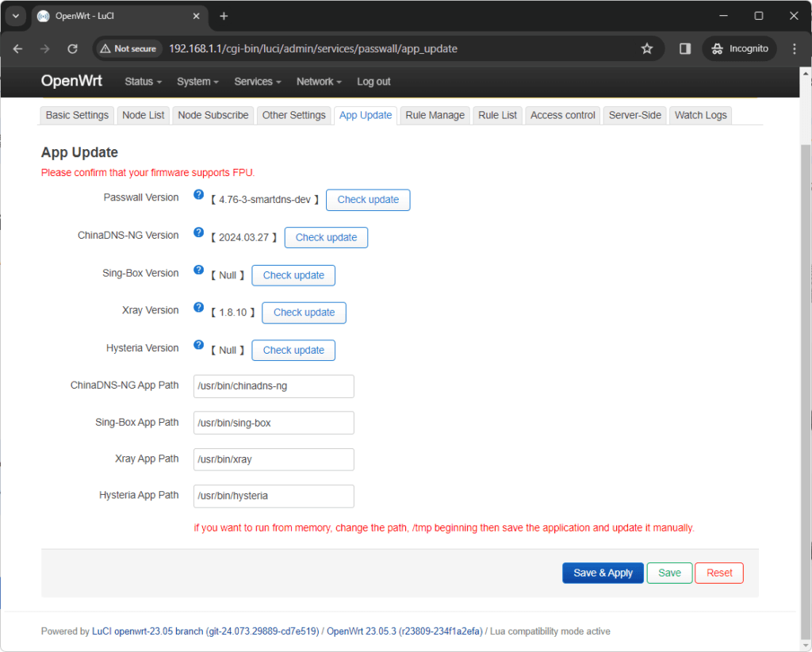Screen dimensions: 812x652
Task: Open the Server-Side tab
Action: [x=635, y=116]
